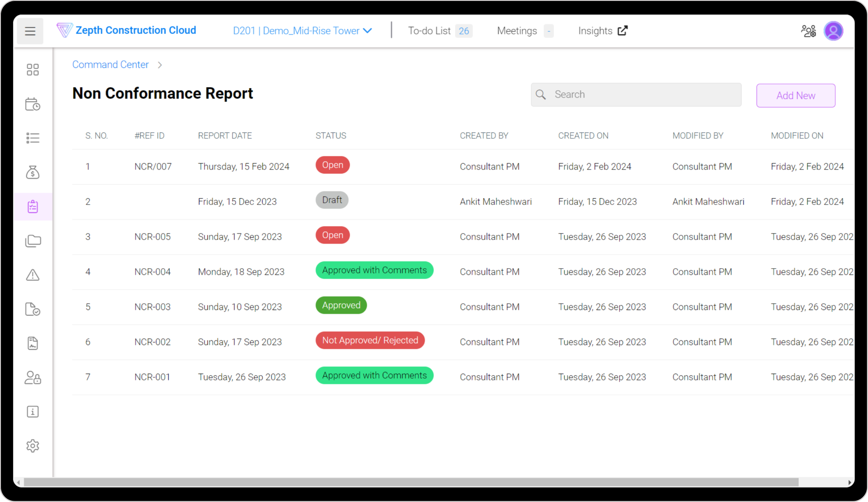The height and width of the screenshot is (502, 868).
Task: Select the active clipboard reports icon
Action: [x=33, y=206]
